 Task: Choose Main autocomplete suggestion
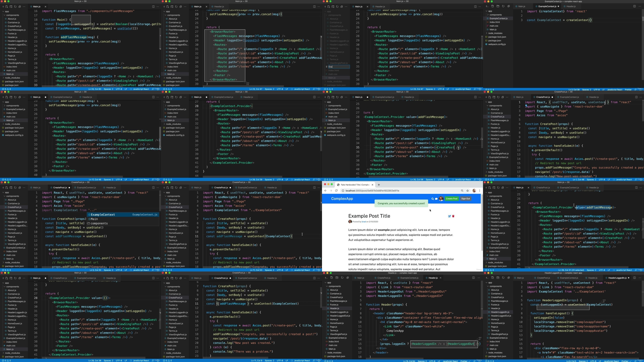coord(123,219)
